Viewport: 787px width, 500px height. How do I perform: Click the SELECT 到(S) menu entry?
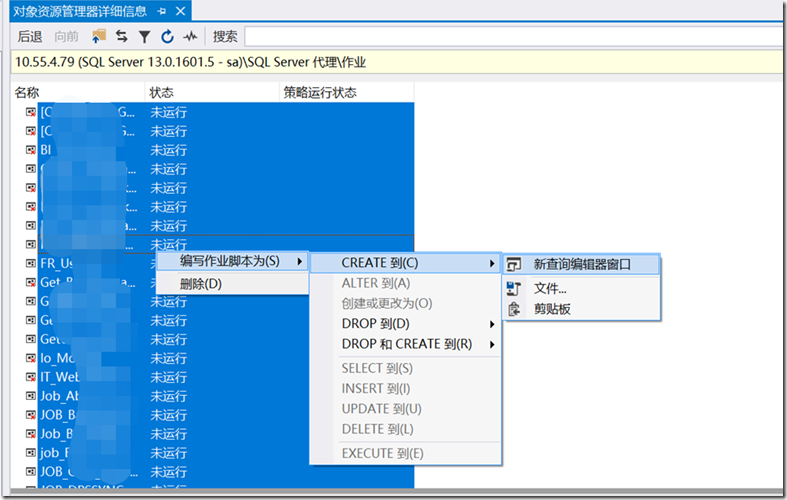pyautogui.click(x=406, y=368)
